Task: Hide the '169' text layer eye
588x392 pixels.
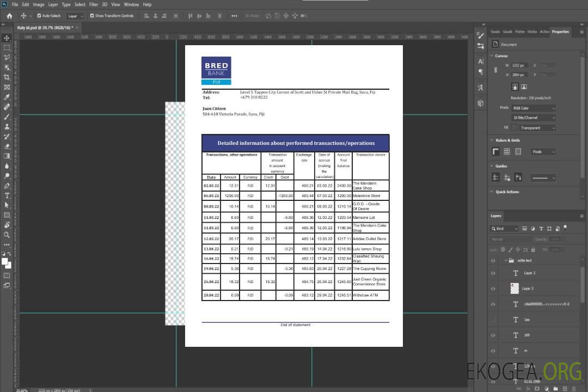Action: (493, 336)
